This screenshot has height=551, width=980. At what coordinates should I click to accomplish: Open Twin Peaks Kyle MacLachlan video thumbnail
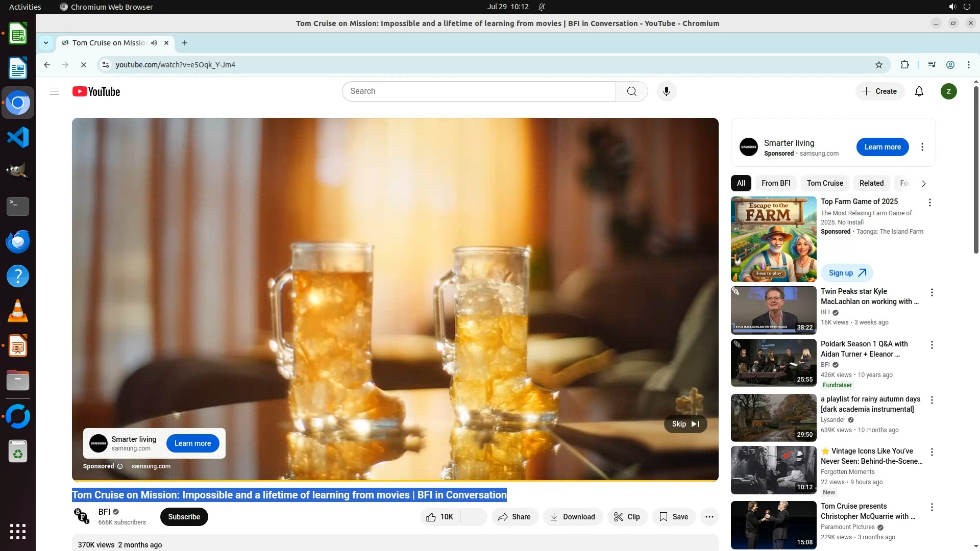pos(773,310)
